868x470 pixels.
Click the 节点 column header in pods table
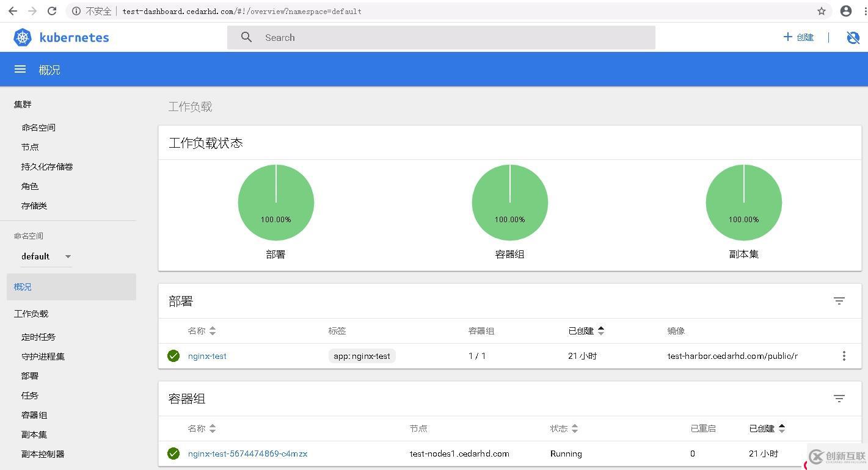[418, 428]
